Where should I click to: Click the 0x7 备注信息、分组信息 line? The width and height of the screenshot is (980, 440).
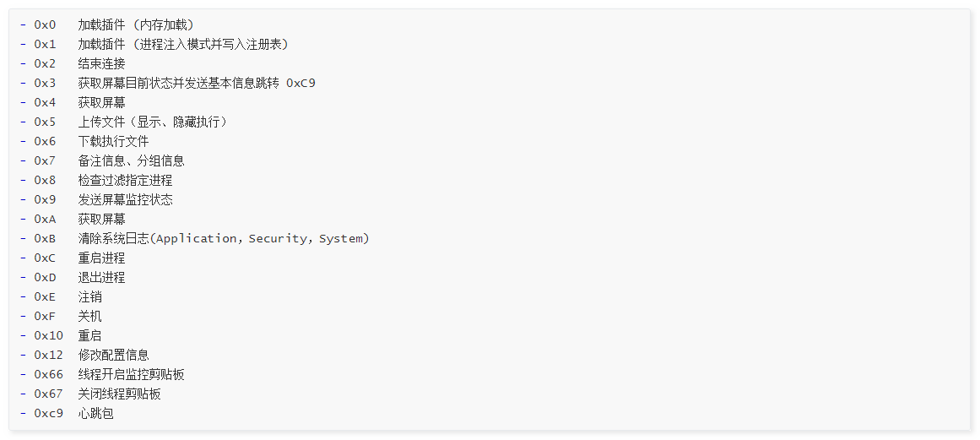(x=131, y=160)
